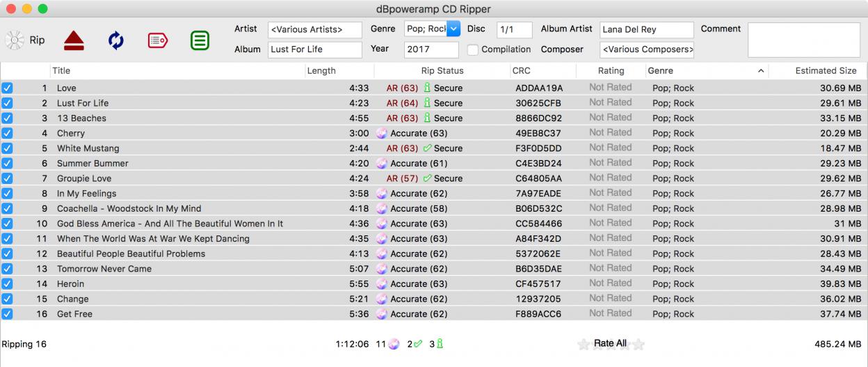Open the Genre dropdown arrow
This screenshot has height=367, width=868.
(453, 29)
